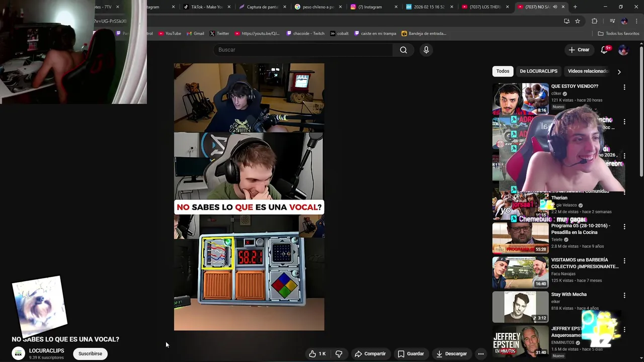Open the browser extensions puzzle icon
644x362 pixels.
coord(595,21)
